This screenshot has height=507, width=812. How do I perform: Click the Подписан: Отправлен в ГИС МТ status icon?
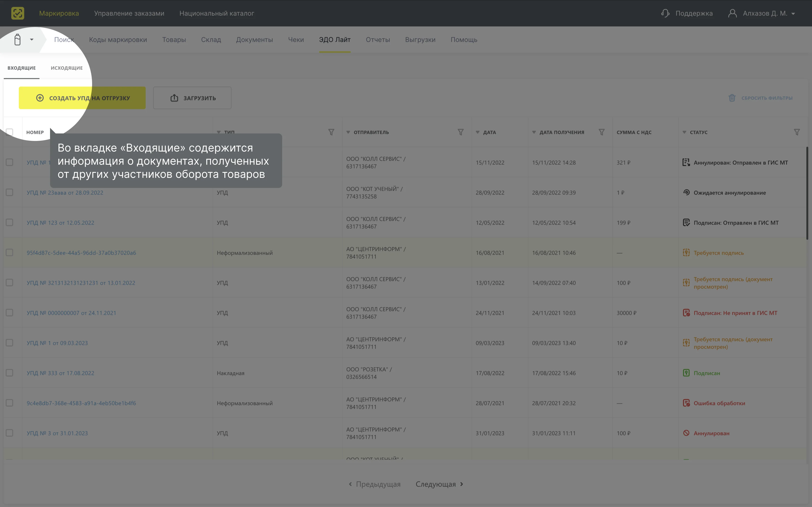(686, 222)
